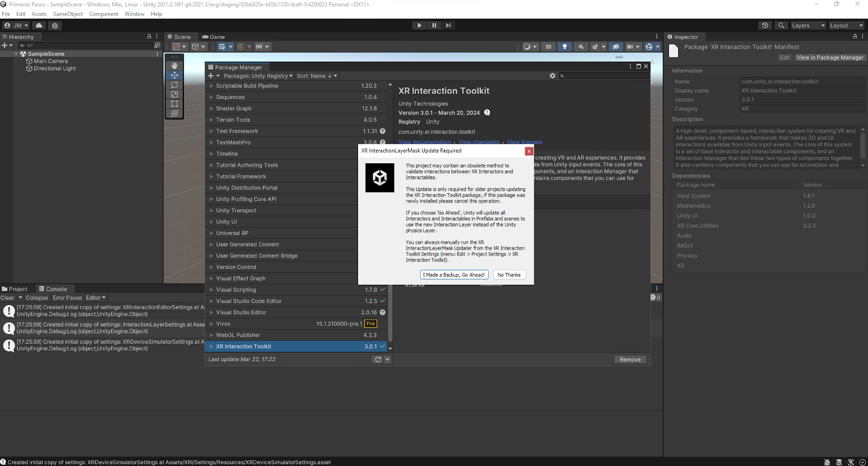
Task: Open the Unity cloud services icon
Action: (x=39, y=25)
